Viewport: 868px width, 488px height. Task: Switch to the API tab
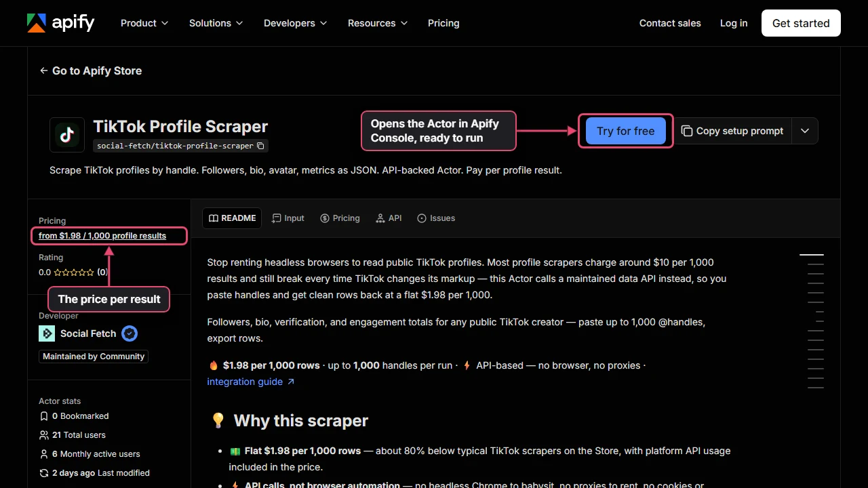click(x=389, y=218)
